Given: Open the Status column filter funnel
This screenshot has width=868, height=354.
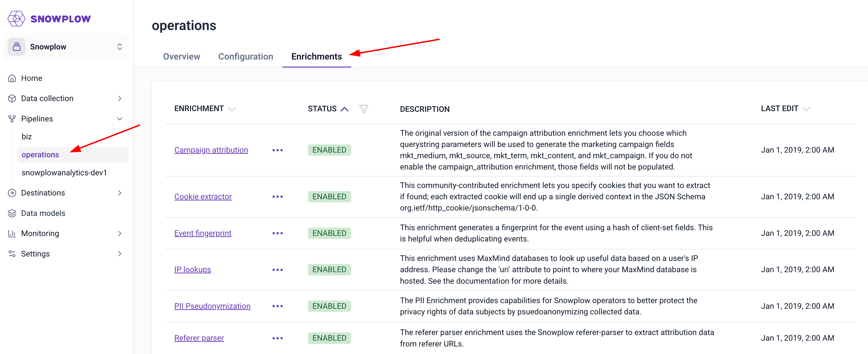Looking at the screenshot, I should click(x=363, y=109).
